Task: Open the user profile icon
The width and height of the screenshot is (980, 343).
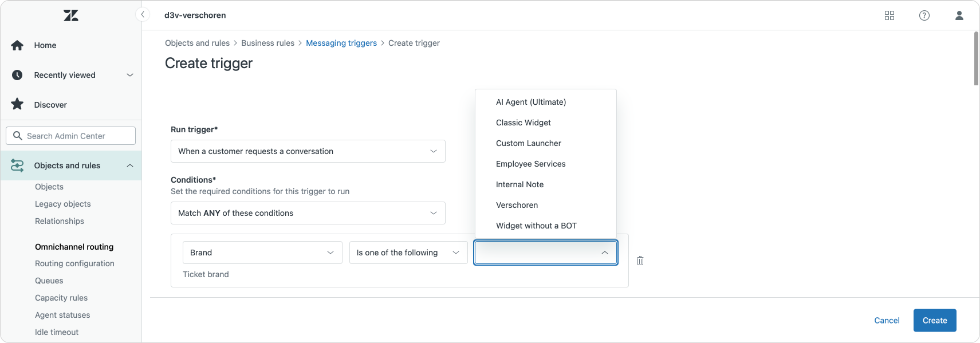Action: (x=959, y=15)
